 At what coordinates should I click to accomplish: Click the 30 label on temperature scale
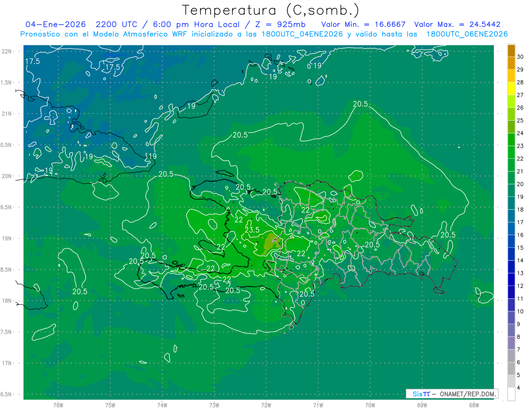click(x=520, y=57)
